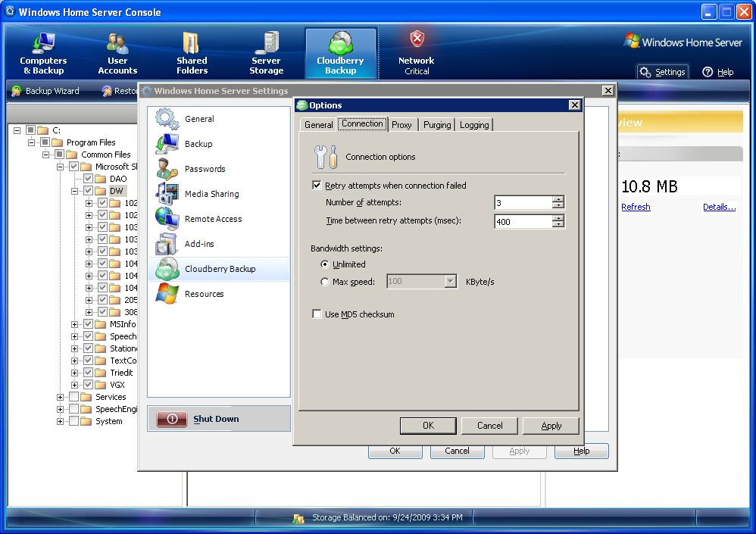Click the console Settings gear icon
The height and width of the screenshot is (534, 756).
coord(645,72)
